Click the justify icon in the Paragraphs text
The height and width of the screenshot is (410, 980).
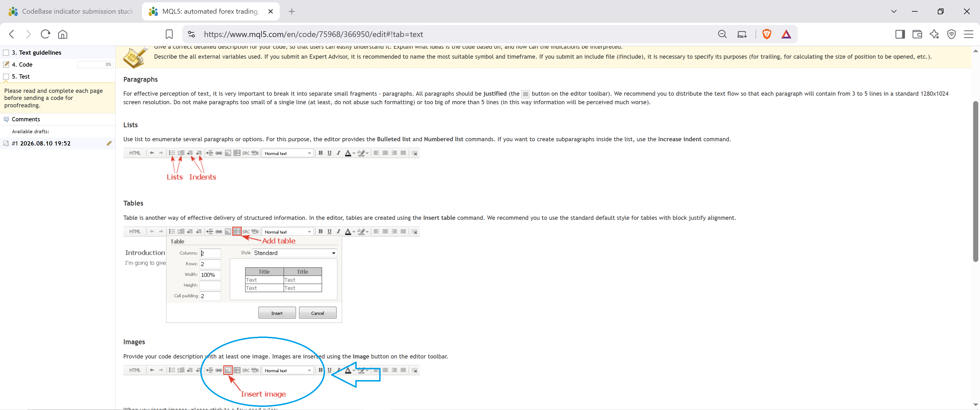[x=525, y=94]
